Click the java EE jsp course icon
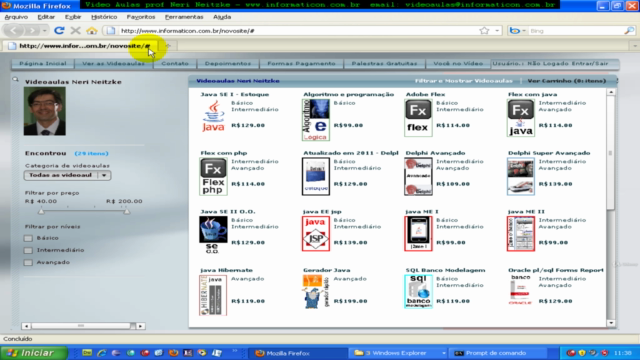640x360 pixels. [316, 233]
